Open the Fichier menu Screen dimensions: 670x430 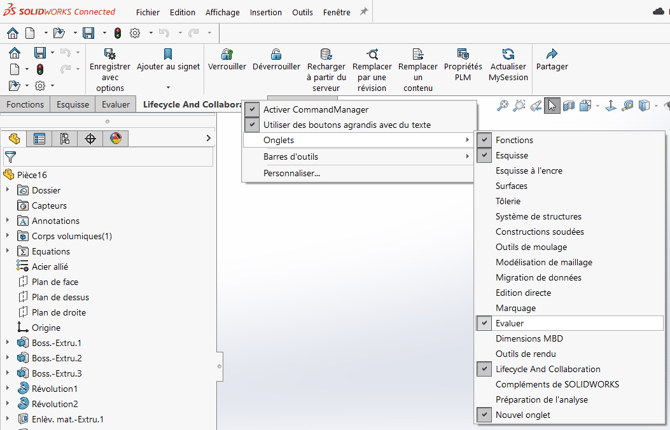(148, 12)
